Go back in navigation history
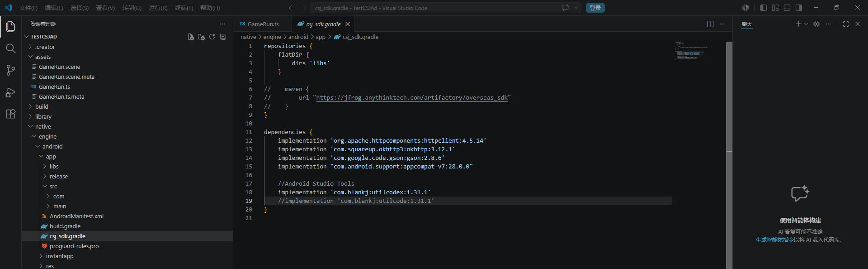 [292, 8]
